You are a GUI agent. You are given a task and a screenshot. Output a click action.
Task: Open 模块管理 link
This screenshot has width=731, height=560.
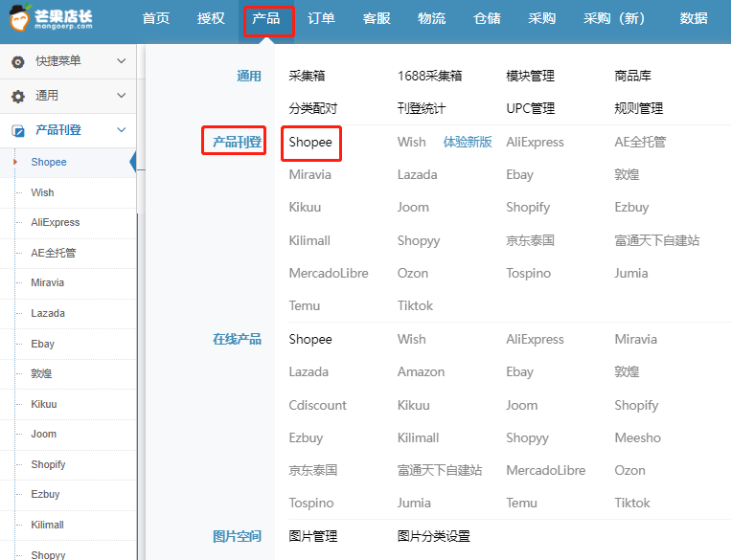531,76
